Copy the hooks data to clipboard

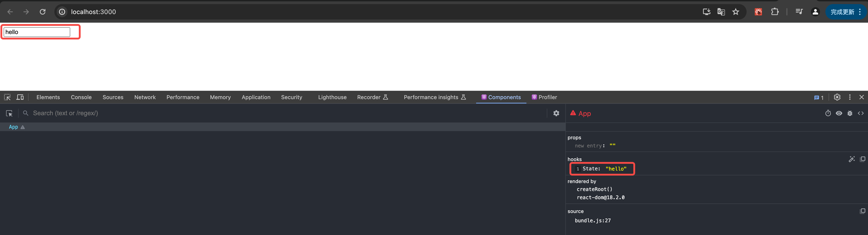(x=862, y=159)
